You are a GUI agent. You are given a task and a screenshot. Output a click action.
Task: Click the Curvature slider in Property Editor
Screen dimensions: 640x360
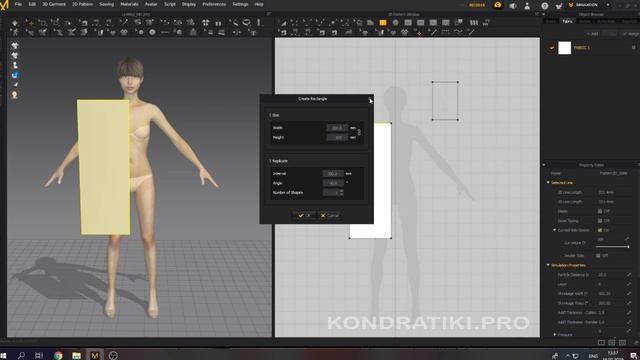tap(612, 247)
